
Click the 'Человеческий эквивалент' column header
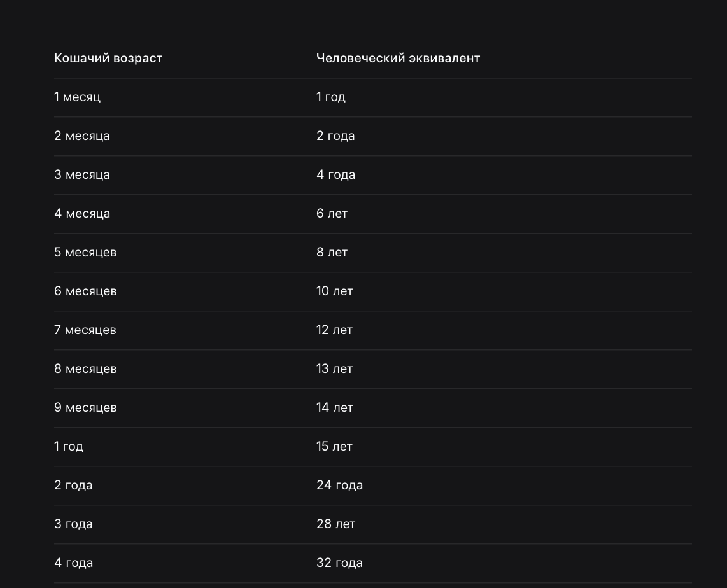(x=398, y=59)
